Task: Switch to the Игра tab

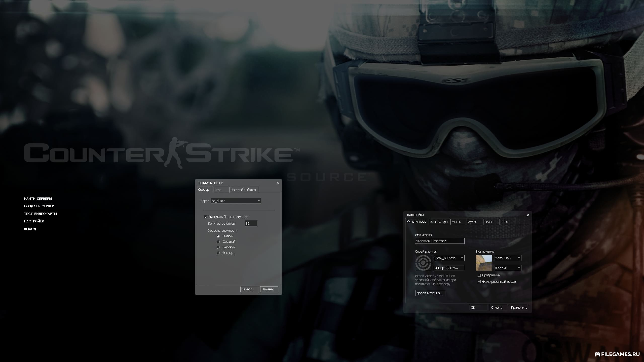Action: coord(221,190)
